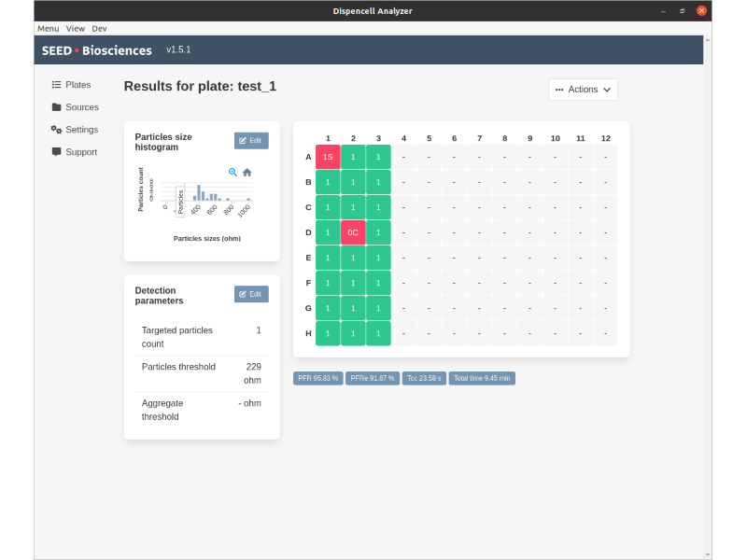The width and height of the screenshot is (747, 560).
Task: Open the Plates list in sidebar
Action: pyautogui.click(x=72, y=85)
